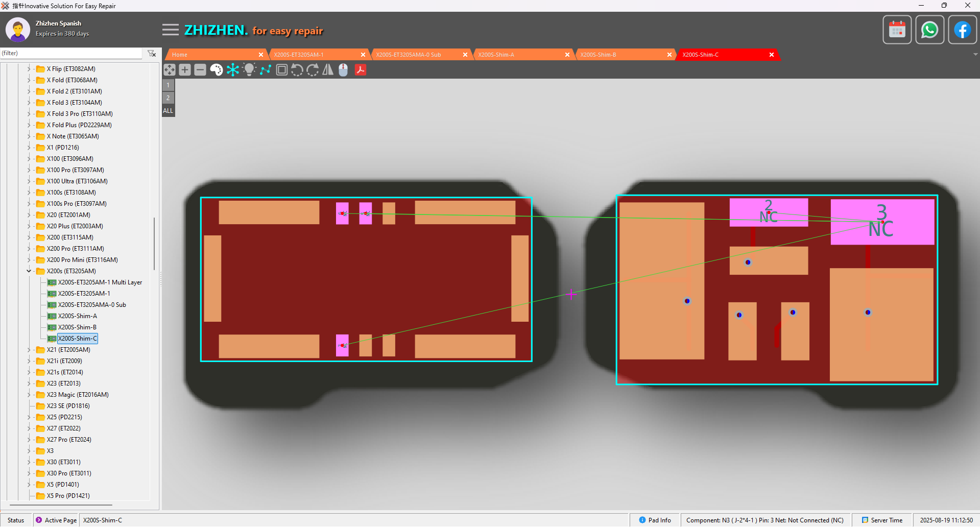980x527 pixels.
Task: Click the fit-to-frame square icon
Action: [281, 70]
